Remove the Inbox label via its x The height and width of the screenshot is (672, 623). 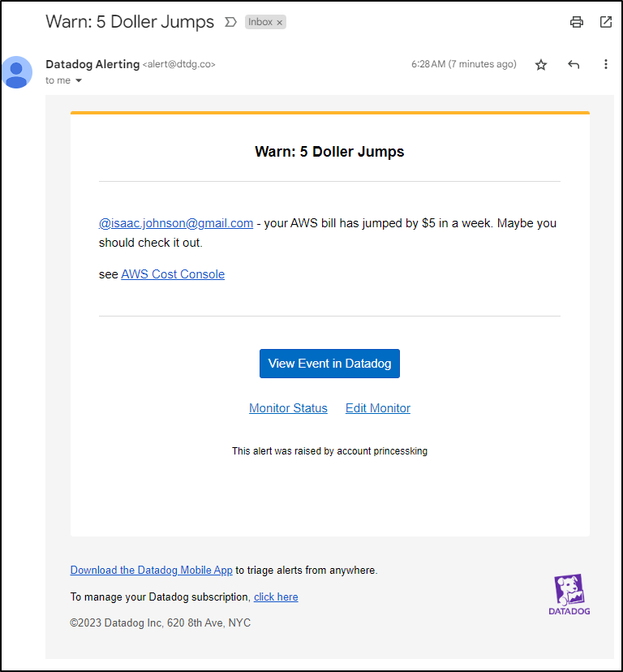(x=279, y=22)
